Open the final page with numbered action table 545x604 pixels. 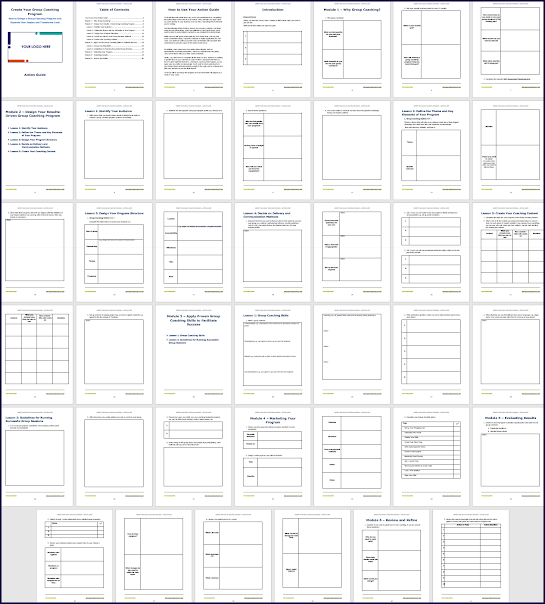coord(471,556)
